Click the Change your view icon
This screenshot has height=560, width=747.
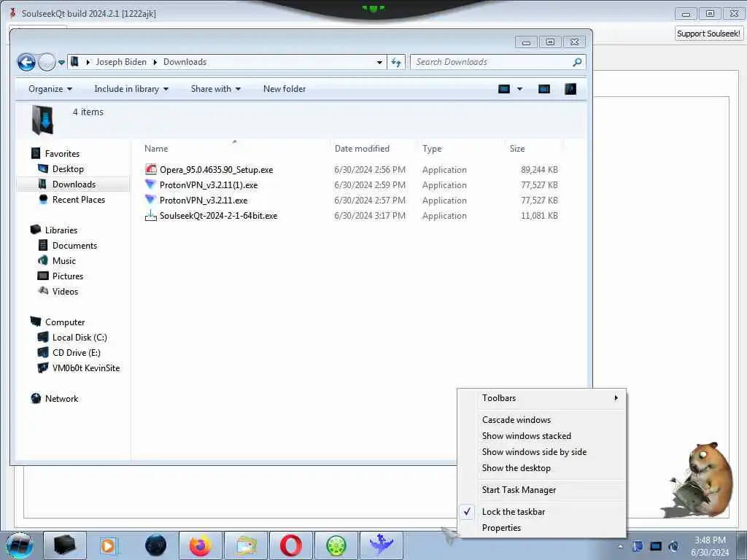pyautogui.click(x=504, y=89)
